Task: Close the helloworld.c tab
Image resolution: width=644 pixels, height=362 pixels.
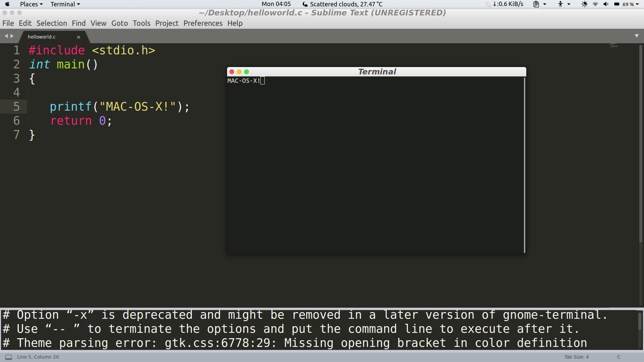Action: (78, 37)
